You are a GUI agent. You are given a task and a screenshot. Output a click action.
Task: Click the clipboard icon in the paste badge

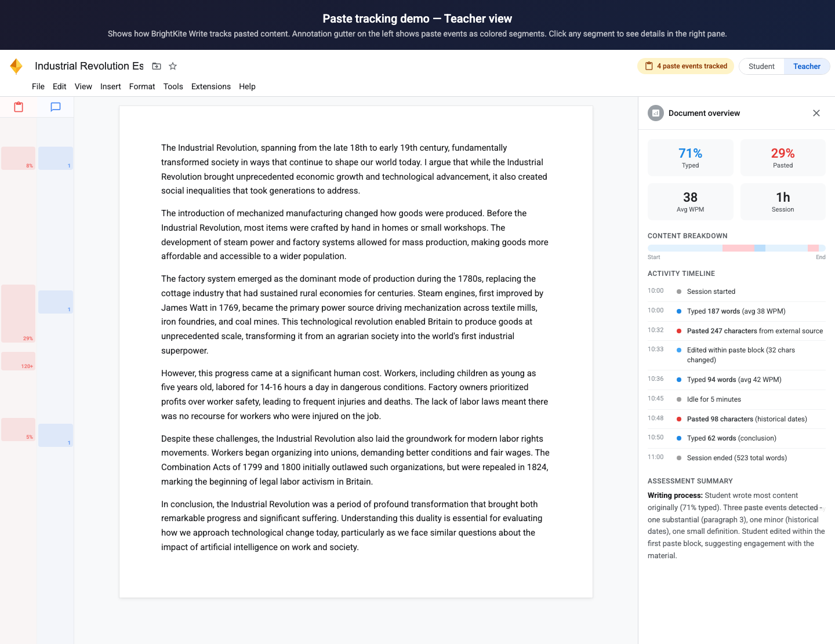tap(649, 66)
